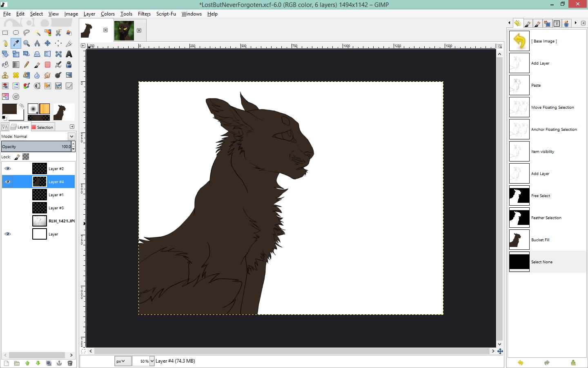Open the layer Mode dropdown
Viewport: 588px width, 368px height.
(38, 136)
